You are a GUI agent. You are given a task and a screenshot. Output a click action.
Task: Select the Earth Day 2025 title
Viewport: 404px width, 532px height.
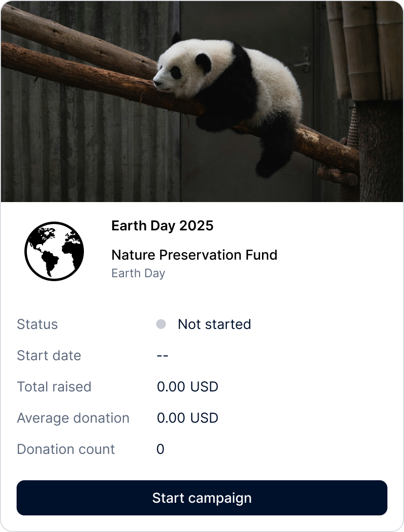[x=162, y=226]
